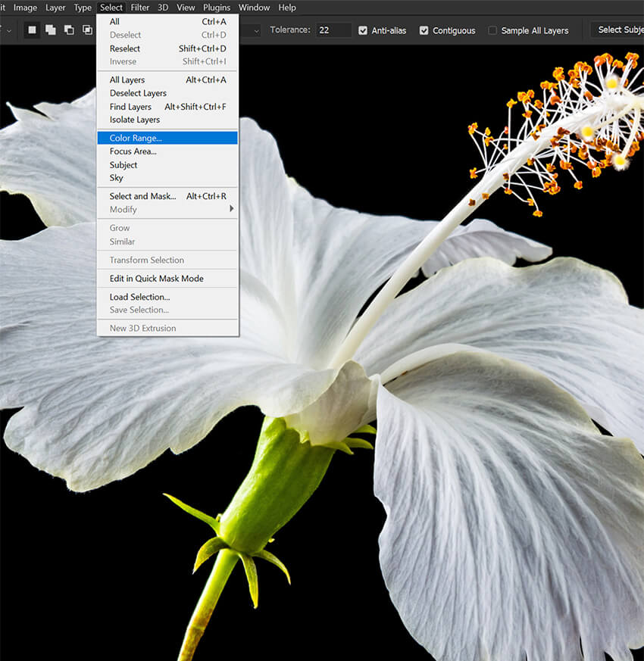Pick Select and Mask menu item

(x=142, y=196)
